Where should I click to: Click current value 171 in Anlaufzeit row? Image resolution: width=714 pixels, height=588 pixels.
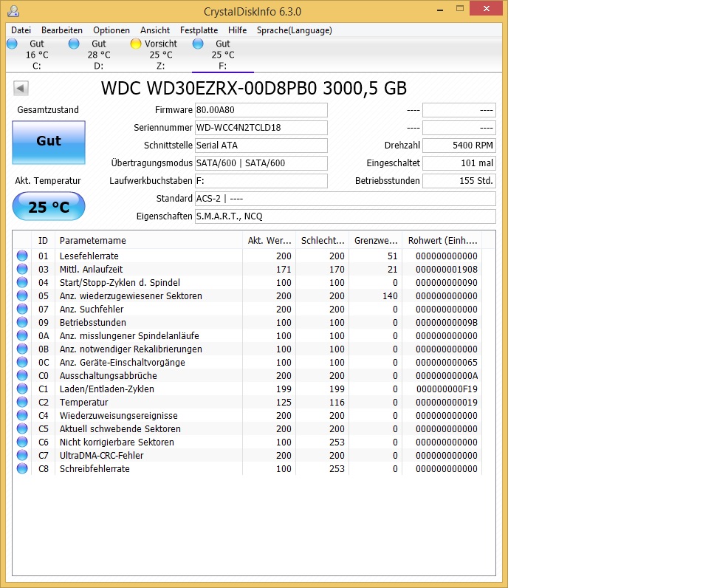tap(284, 269)
